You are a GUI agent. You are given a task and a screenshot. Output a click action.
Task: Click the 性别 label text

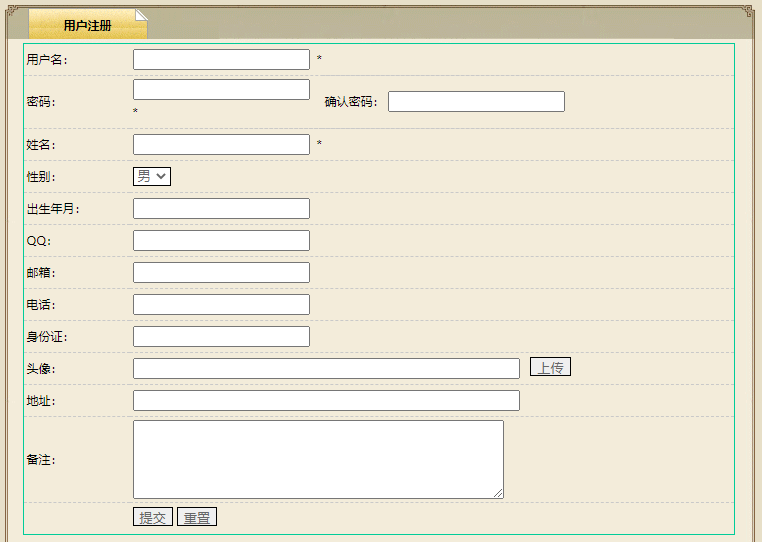click(41, 177)
